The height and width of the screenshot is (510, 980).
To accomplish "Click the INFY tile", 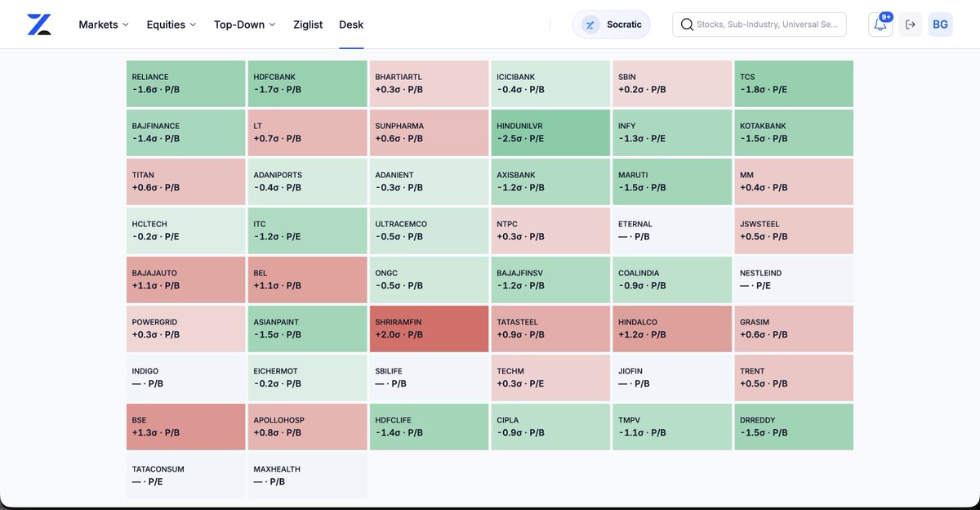I will 672,132.
